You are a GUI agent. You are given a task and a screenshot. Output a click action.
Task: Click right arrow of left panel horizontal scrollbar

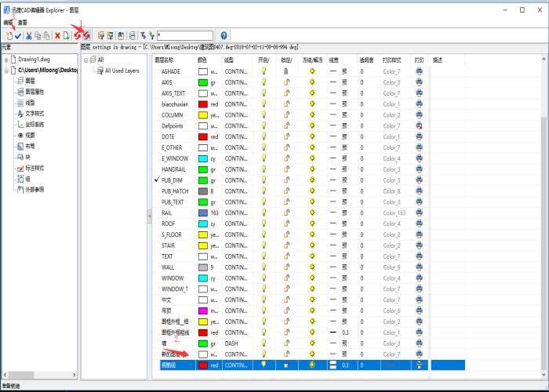click(74, 375)
